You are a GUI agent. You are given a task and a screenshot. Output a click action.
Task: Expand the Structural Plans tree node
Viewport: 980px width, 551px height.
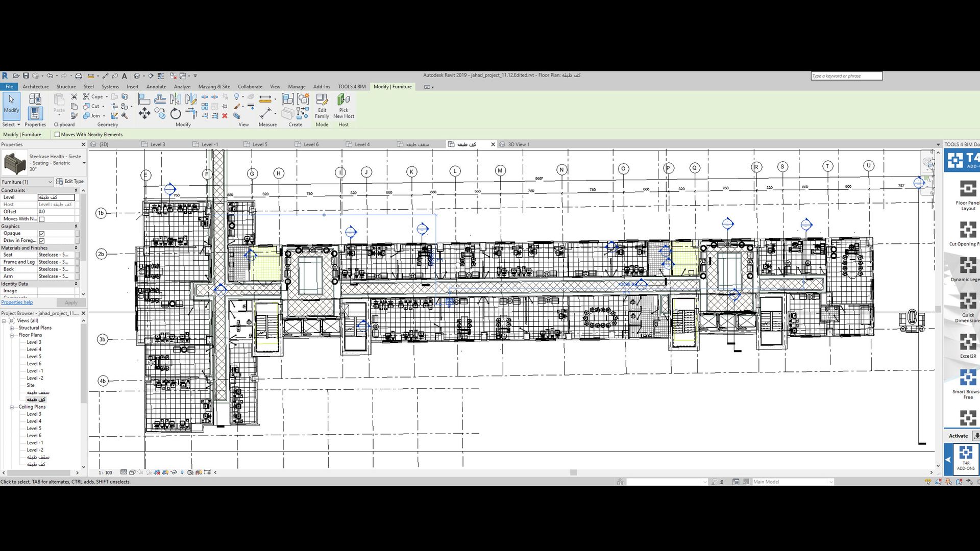[x=12, y=328]
